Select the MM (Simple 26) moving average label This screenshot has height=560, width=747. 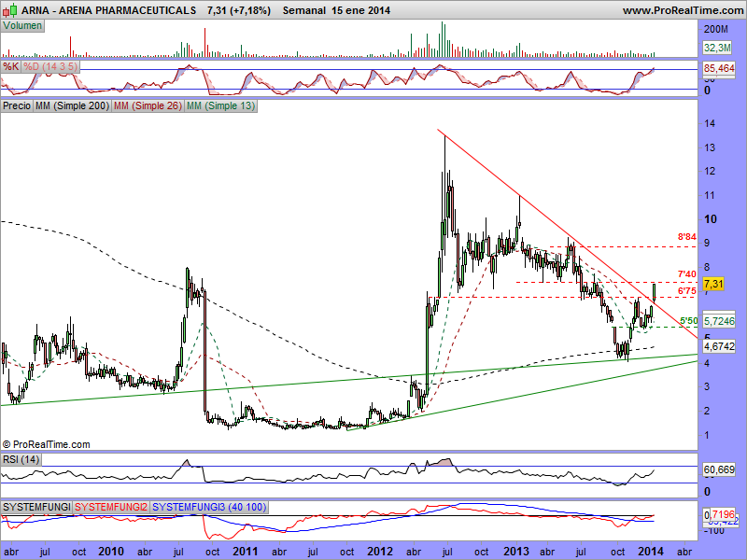tap(148, 105)
